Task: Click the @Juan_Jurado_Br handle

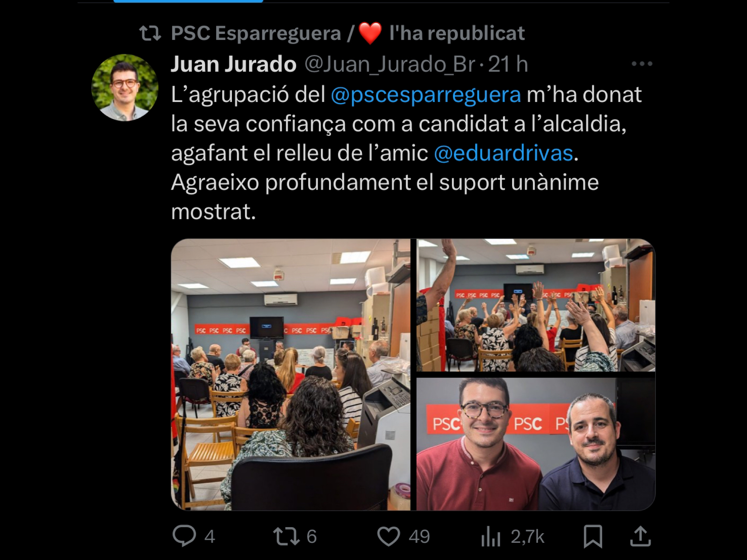Action: click(x=390, y=64)
